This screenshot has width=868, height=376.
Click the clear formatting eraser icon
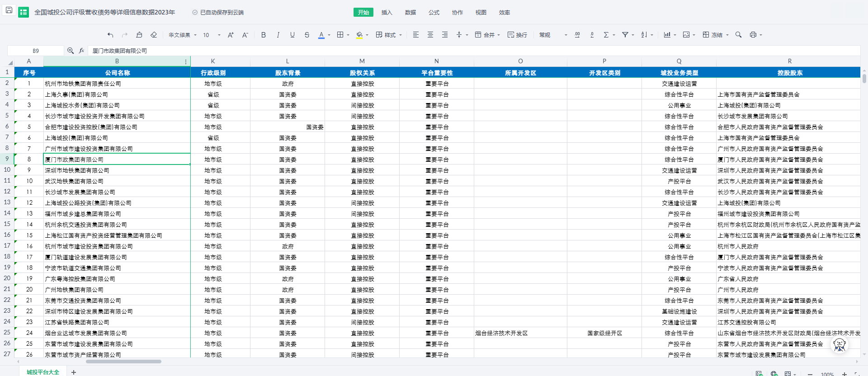click(x=154, y=35)
